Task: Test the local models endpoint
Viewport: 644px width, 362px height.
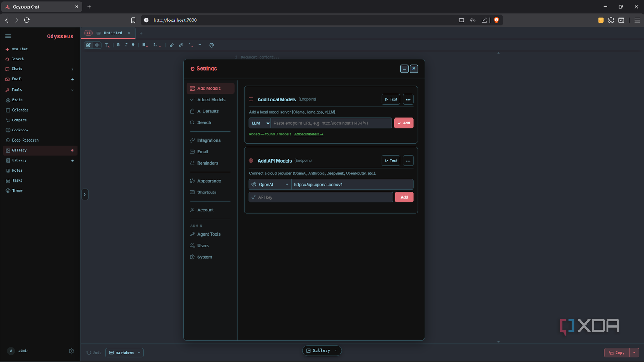Action: tap(391, 99)
